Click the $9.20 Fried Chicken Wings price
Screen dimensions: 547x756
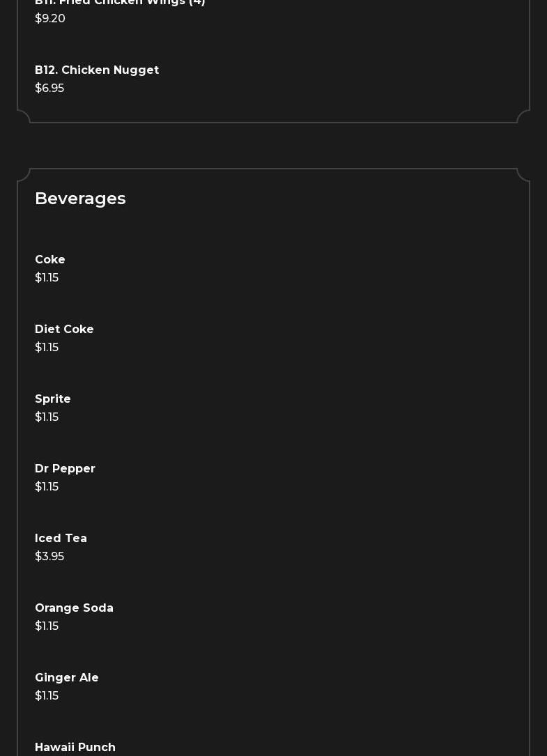[x=50, y=19]
